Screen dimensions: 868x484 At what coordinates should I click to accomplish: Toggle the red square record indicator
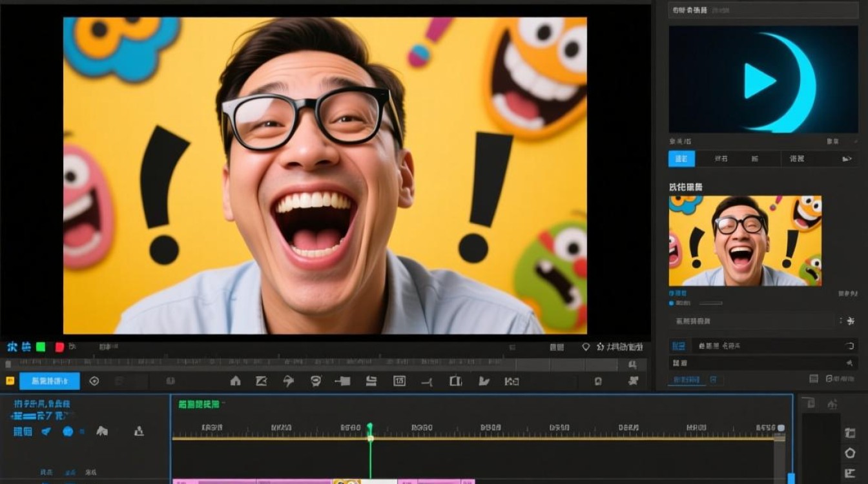(59, 347)
